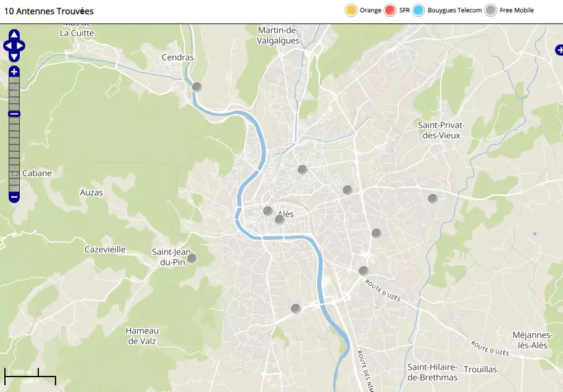Pan the map right with the arrow
563x392 pixels.
[x=21, y=46]
